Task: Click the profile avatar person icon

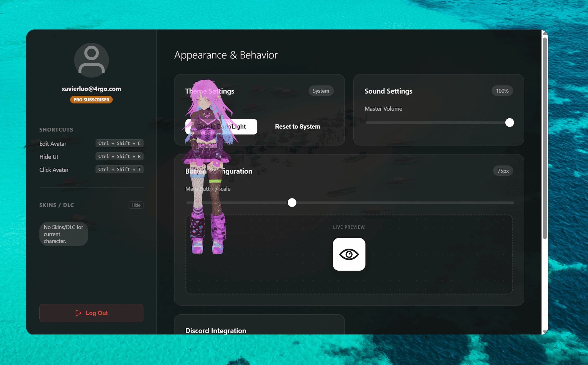Action: 91,60
